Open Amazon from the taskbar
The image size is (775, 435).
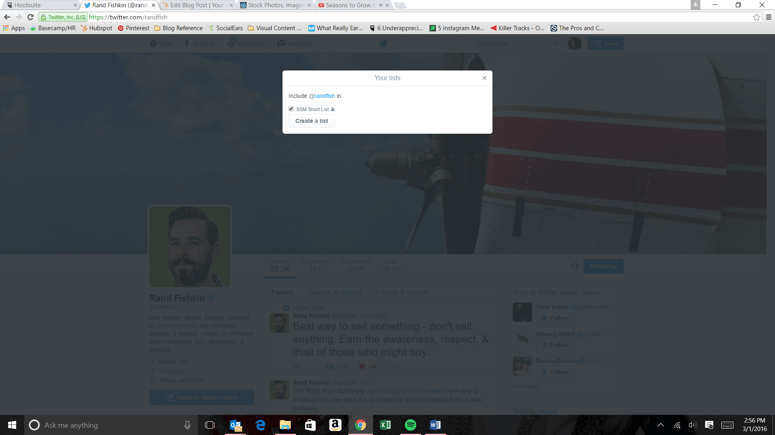(335, 425)
